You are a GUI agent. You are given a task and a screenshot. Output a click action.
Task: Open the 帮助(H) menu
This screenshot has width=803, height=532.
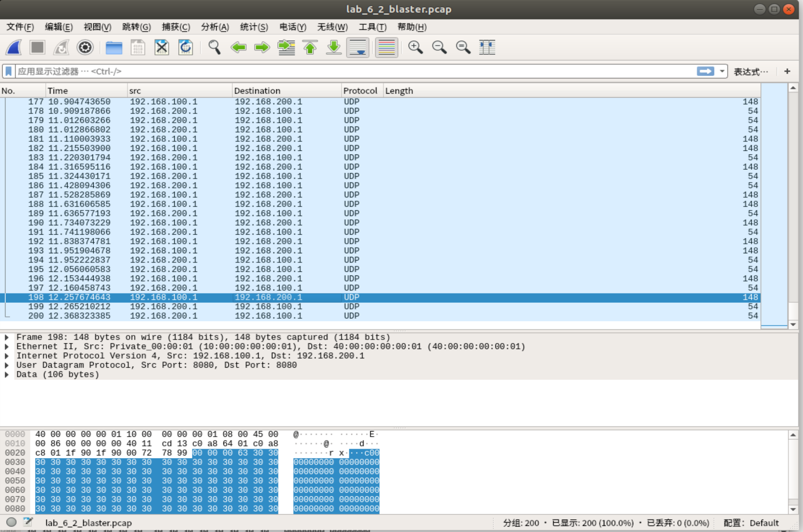pyautogui.click(x=412, y=27)
